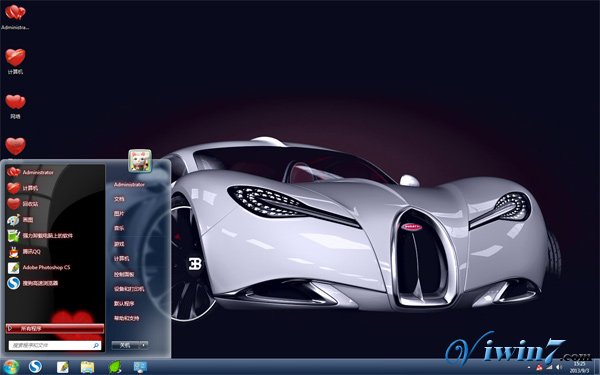Open the green leaf icon on the taskbar
Screen dimensions: 600x375
[x=114, y=367]
